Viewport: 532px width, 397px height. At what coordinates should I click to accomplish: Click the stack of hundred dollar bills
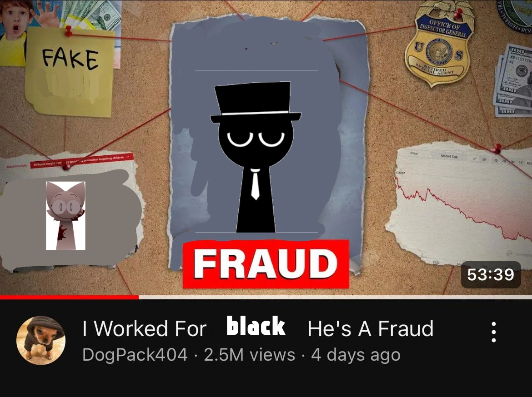pyautogui.click(x=513, y=81)
